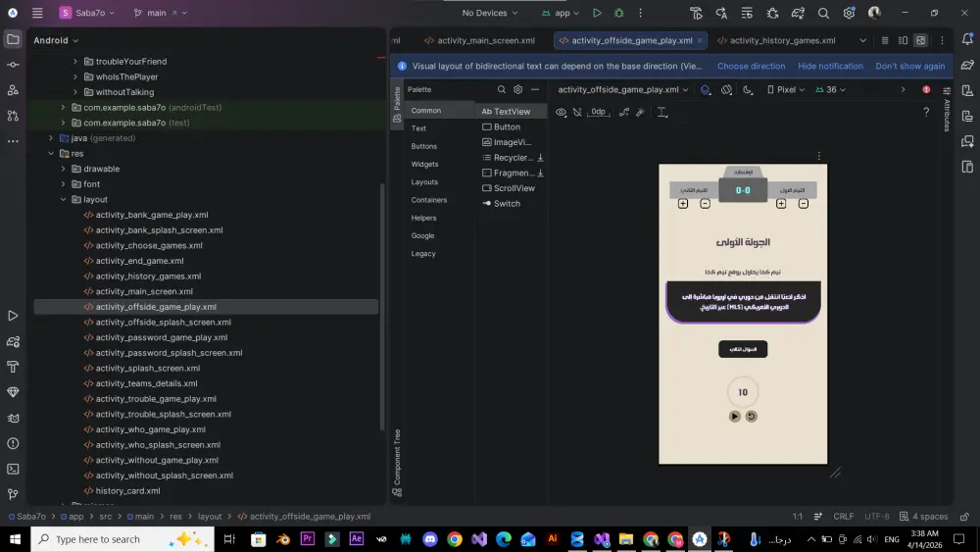Click Attach Debugger to Android Process icon
980x552 pixels.
point(772,13)
